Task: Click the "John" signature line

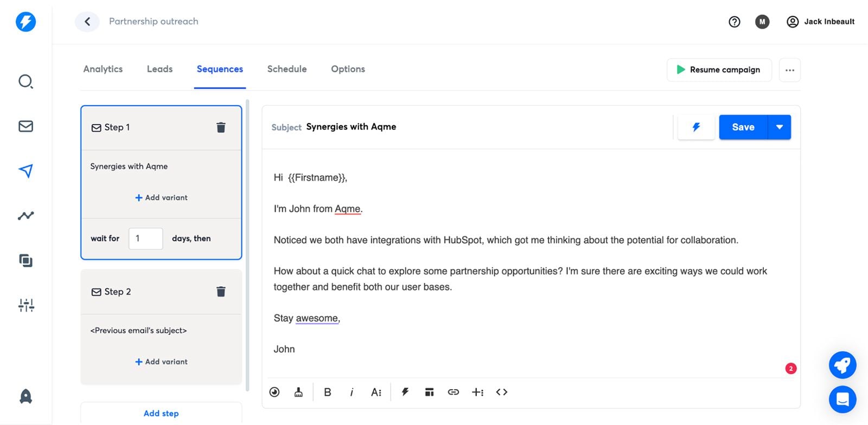Action: pos(284,350)
